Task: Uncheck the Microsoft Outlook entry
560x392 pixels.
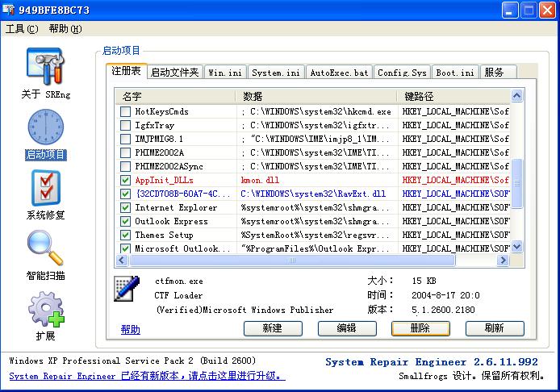Action: (x=125, y=248)
